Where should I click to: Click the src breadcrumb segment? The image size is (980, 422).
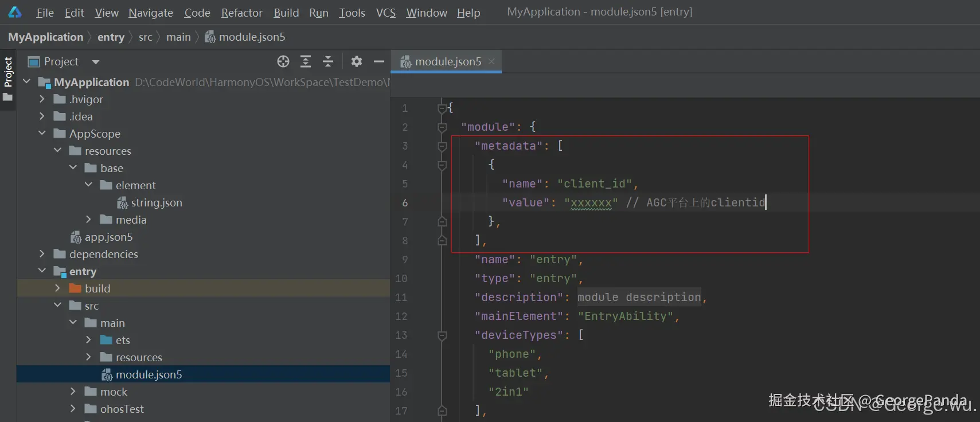(146, 37)
